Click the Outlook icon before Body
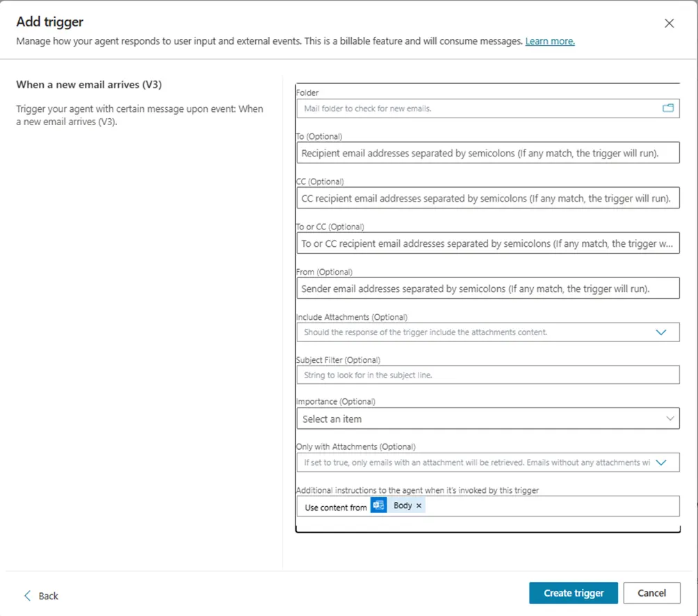This screenshot has height=616, width=698. point(378,506)
